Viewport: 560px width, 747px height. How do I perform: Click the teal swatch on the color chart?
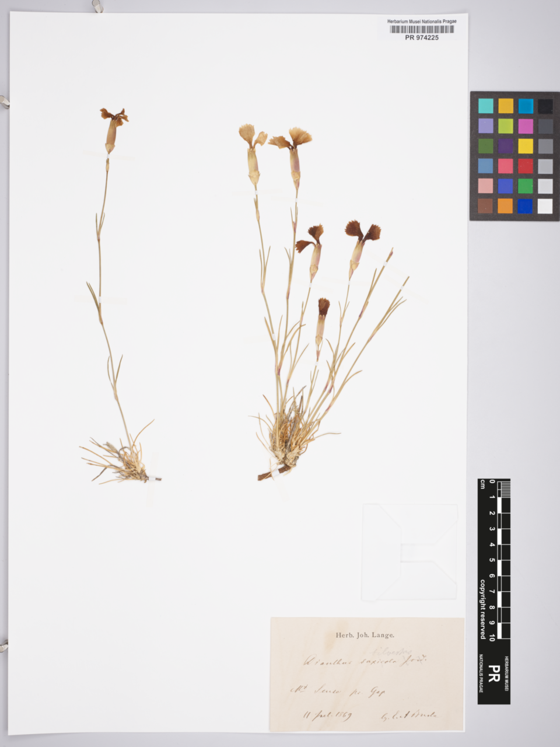point(485,106)
